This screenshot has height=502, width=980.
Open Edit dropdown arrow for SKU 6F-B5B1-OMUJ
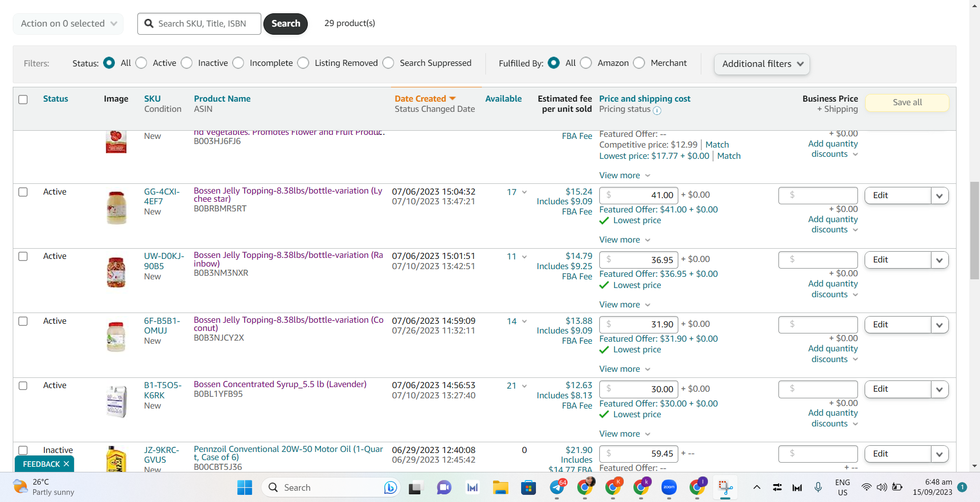pos(940,325)
